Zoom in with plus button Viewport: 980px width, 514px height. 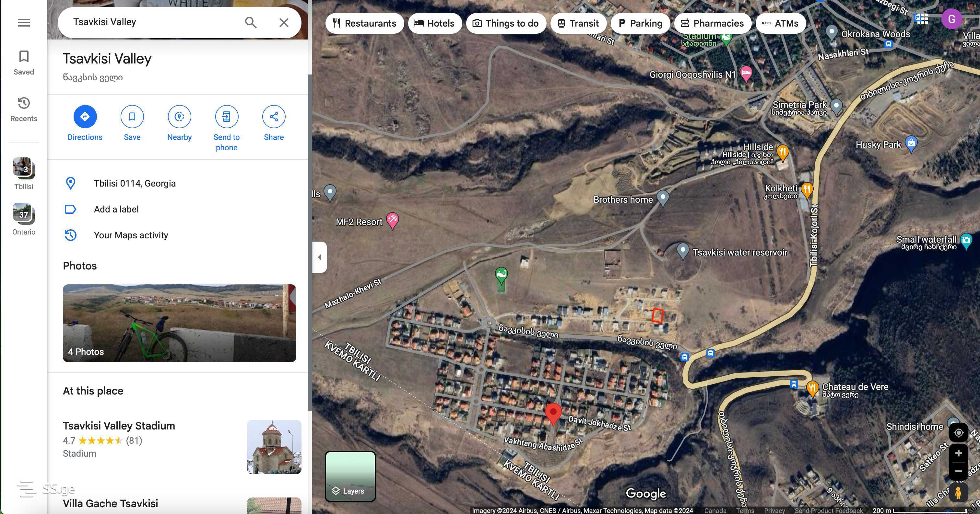[958, 453]
